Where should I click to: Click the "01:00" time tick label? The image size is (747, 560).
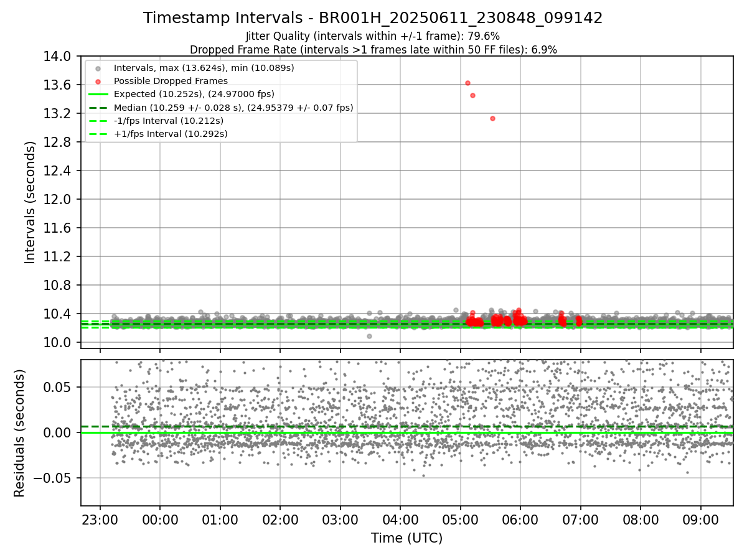tap(220, 520)
